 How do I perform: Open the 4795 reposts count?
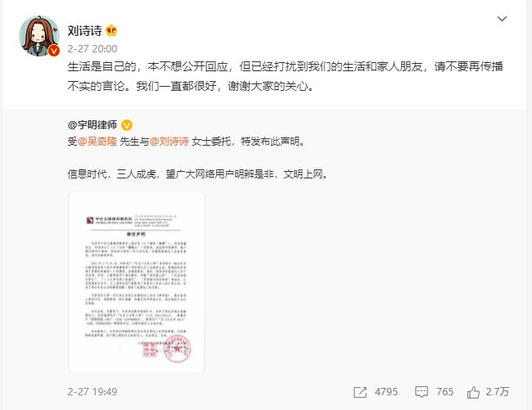point(386,392)
